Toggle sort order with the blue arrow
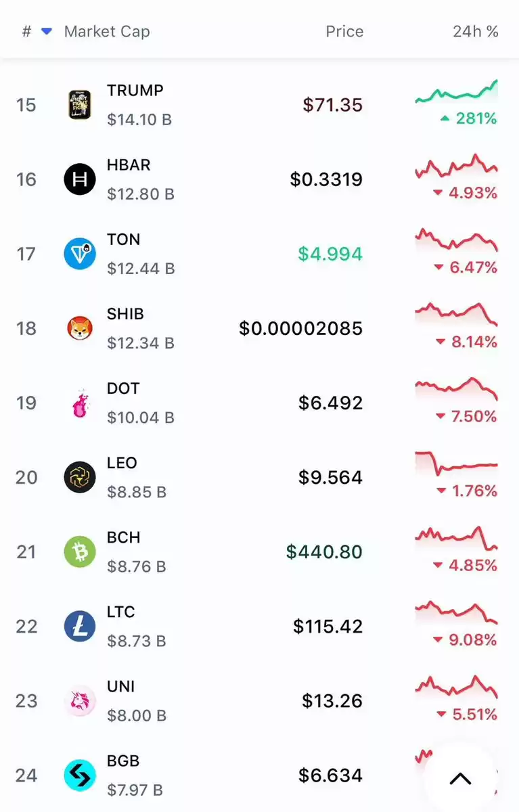 [x=46, y=31]
